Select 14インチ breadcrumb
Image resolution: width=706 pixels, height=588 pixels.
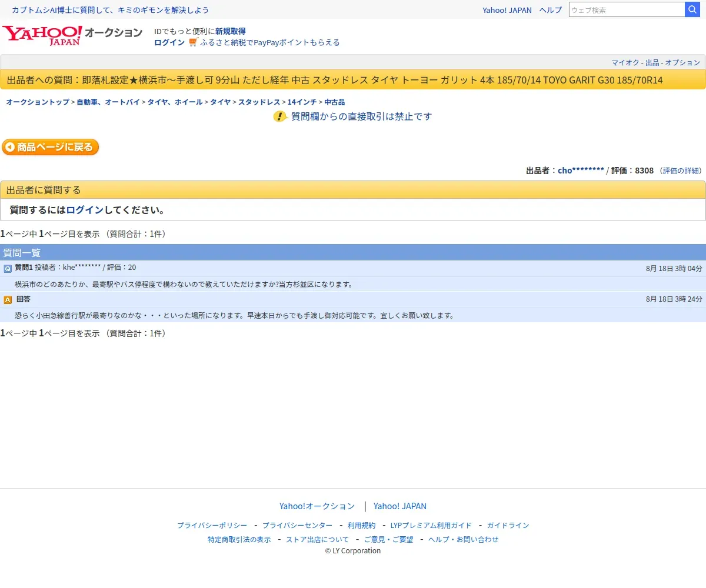point(302,102)
